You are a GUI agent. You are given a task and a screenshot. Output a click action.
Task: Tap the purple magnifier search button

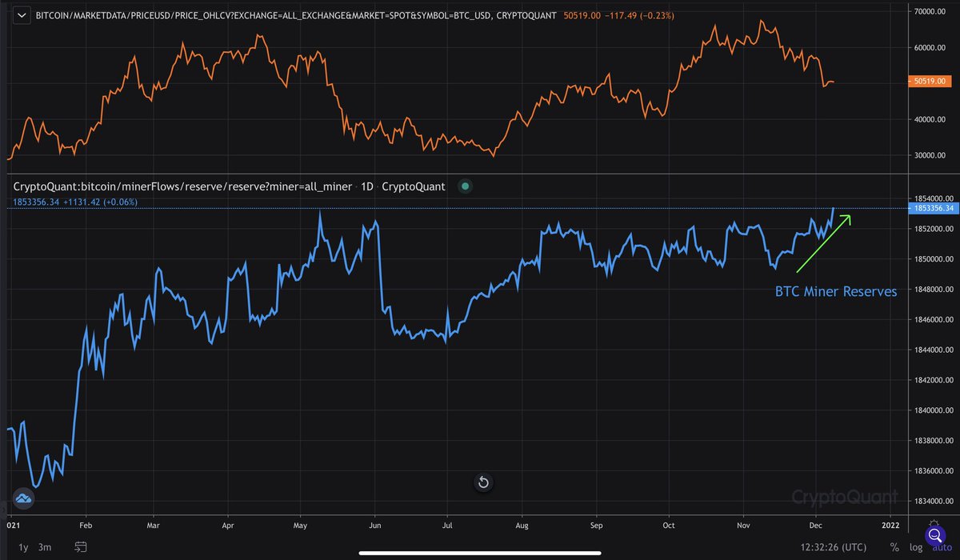click(x=934, y=535)
